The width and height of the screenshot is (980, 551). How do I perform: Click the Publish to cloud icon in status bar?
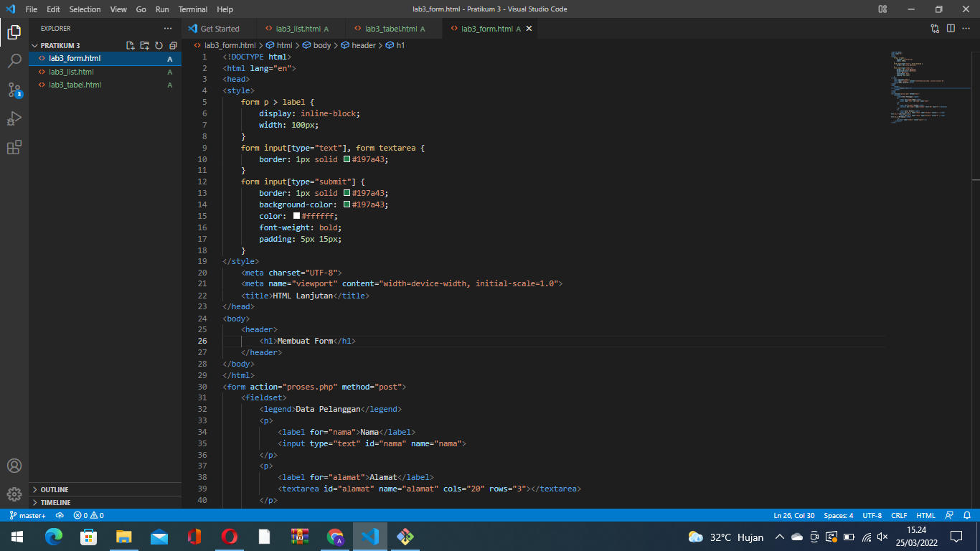point(60,515)
